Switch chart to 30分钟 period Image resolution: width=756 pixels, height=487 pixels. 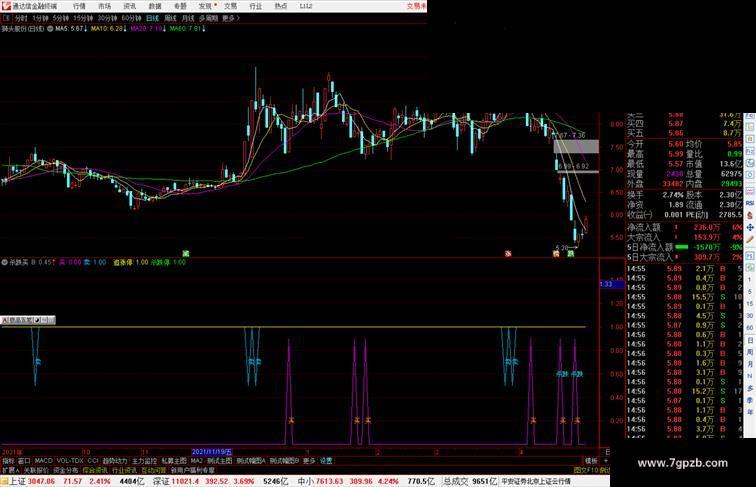(x=107, y=18)
